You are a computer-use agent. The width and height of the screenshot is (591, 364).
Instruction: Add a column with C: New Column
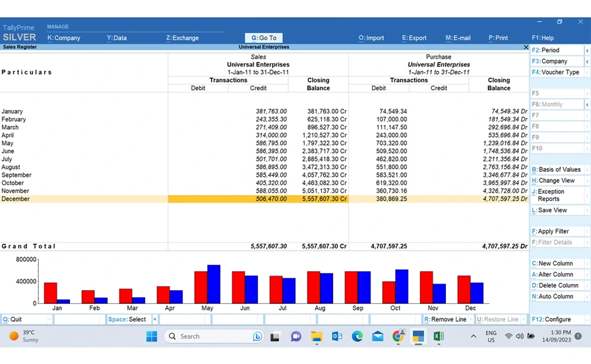pos(559,263)
